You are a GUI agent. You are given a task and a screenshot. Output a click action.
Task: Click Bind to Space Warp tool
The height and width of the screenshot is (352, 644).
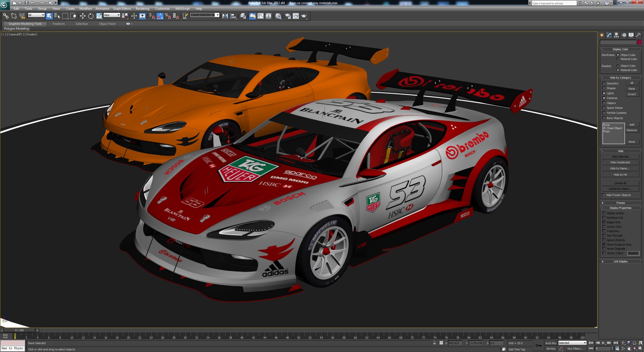[22, 16]
